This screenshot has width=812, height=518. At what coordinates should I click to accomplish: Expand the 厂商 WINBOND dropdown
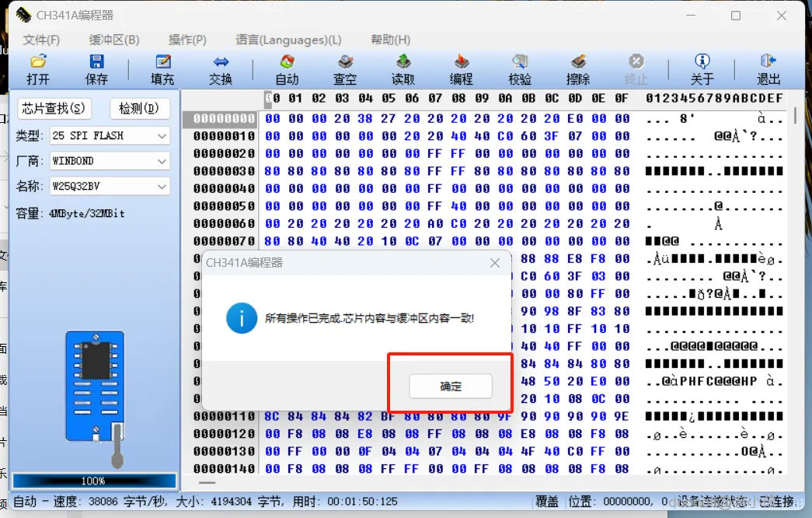[110, 161]
